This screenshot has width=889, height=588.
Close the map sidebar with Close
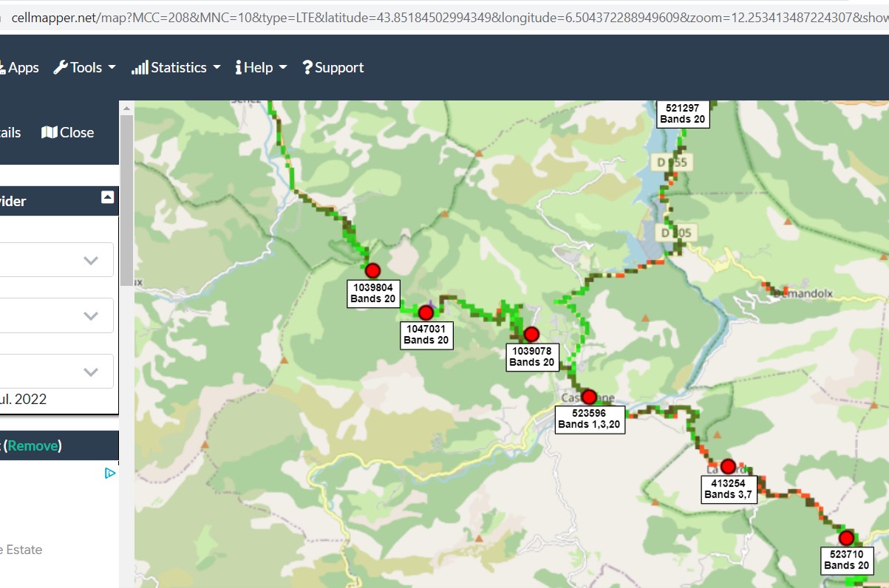(x=68, y=132)
